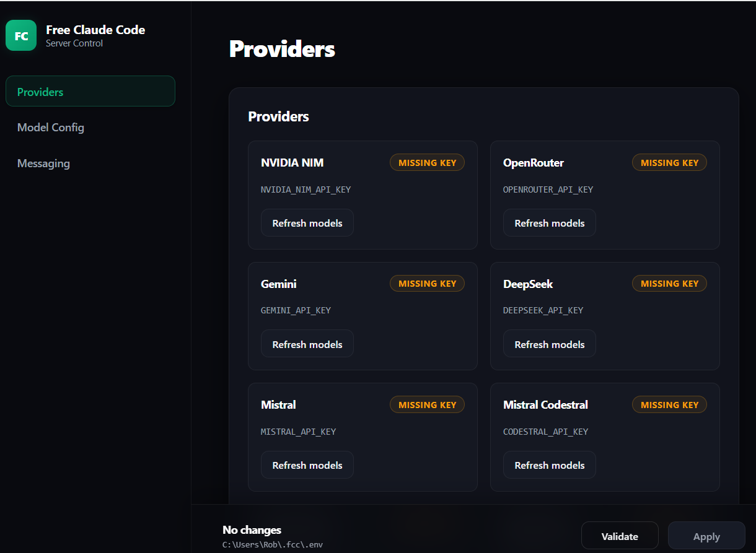
Task: Select the CODESTRAL_API_KEY text
Action: point(546,432)
